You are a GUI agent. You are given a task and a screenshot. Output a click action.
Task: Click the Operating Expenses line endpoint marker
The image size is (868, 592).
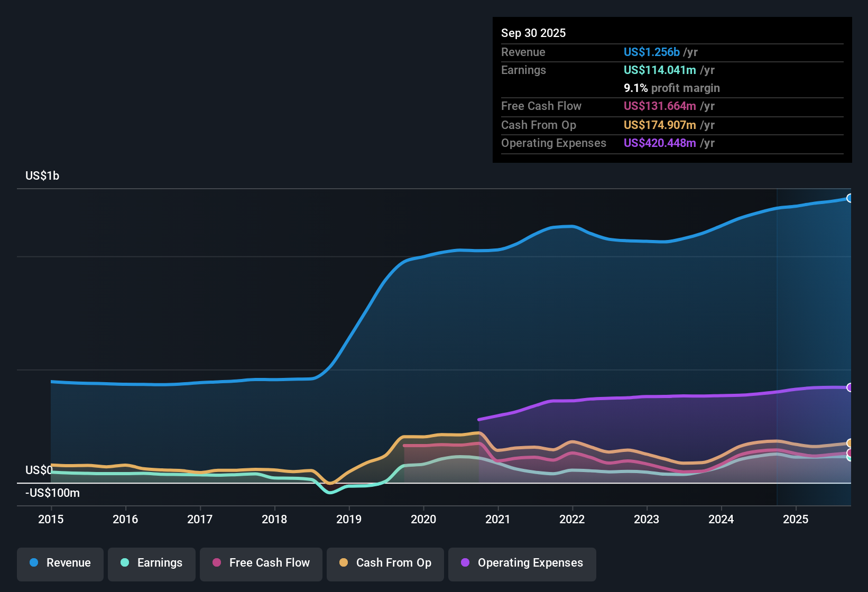849,387
